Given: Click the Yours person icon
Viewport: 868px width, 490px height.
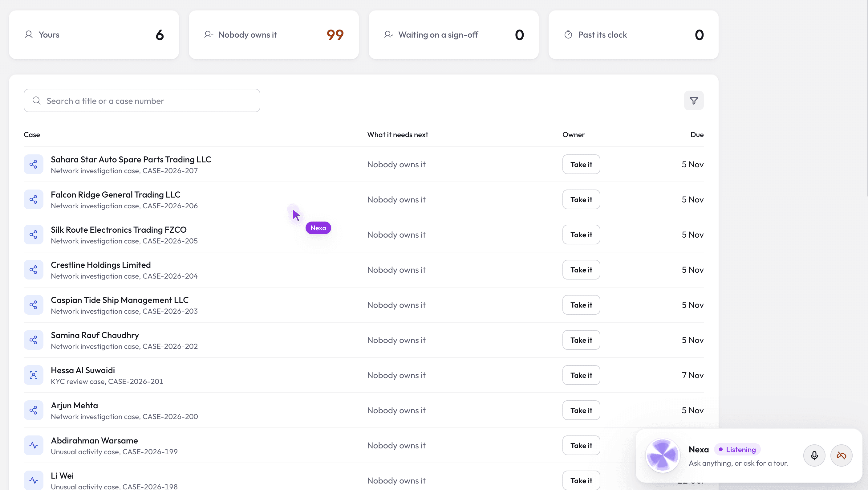Looking at the screenshot, I should [29, 35].
